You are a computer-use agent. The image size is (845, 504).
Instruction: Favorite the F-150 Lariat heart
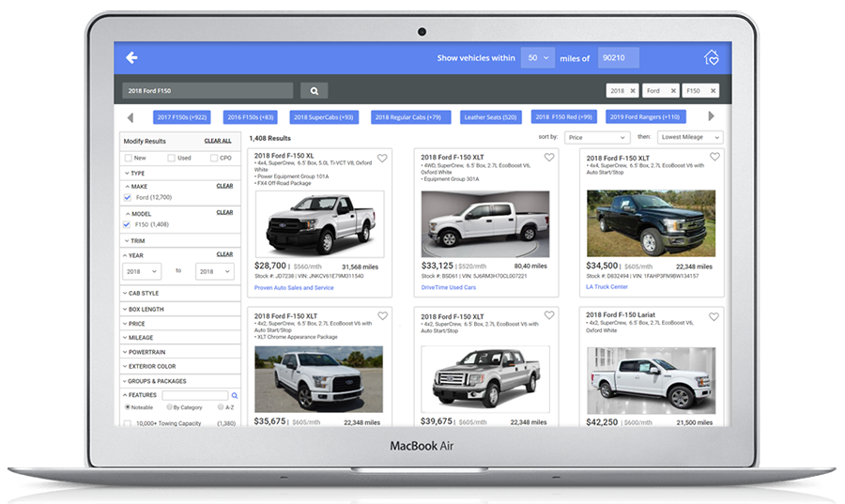tap(714, 317)
